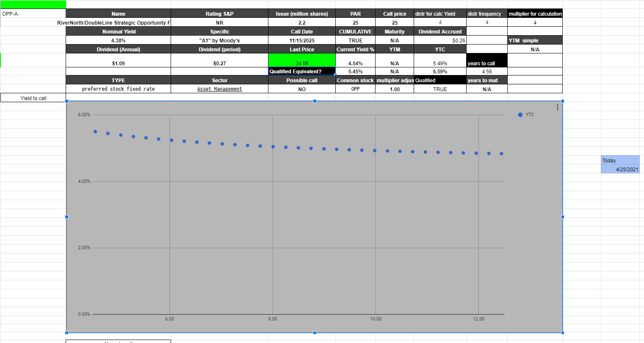Select the YTC legend marker on chart
The image size is (644, 343).
point(520,114)
